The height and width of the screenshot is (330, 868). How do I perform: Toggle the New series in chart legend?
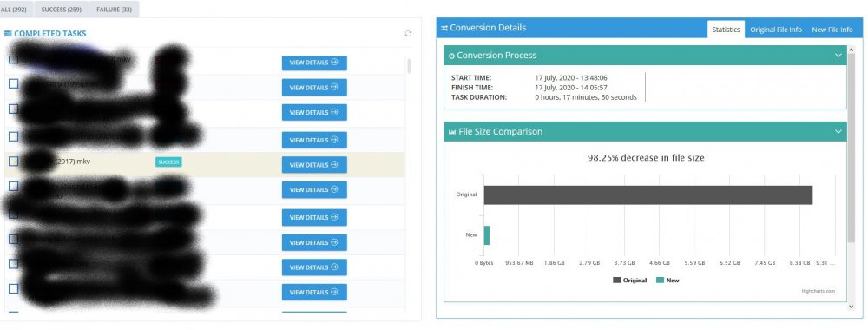(x=667, y=280)
